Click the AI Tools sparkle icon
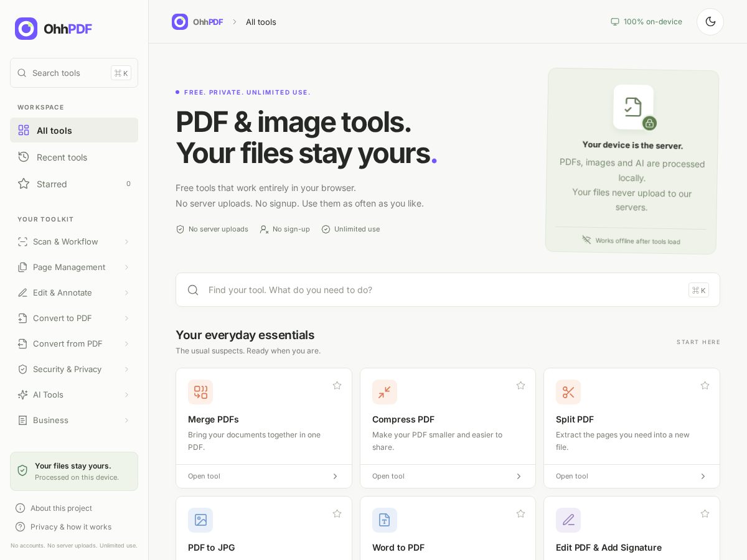Screen dimensions: 747x560 22,394
